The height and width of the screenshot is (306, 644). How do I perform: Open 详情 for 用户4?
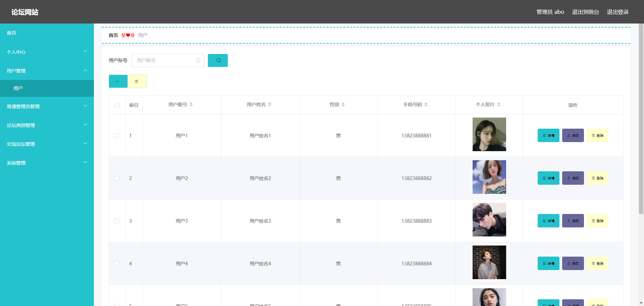click(548, 263)
